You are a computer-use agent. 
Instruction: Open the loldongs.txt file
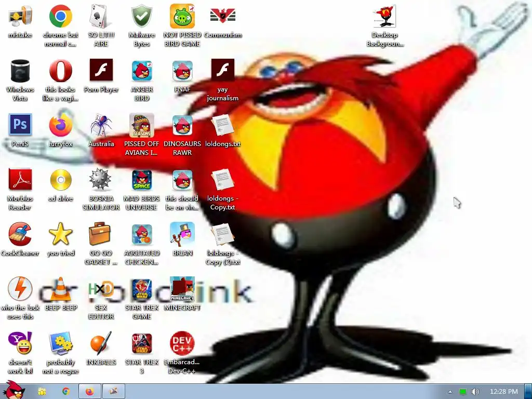point(222,125)
